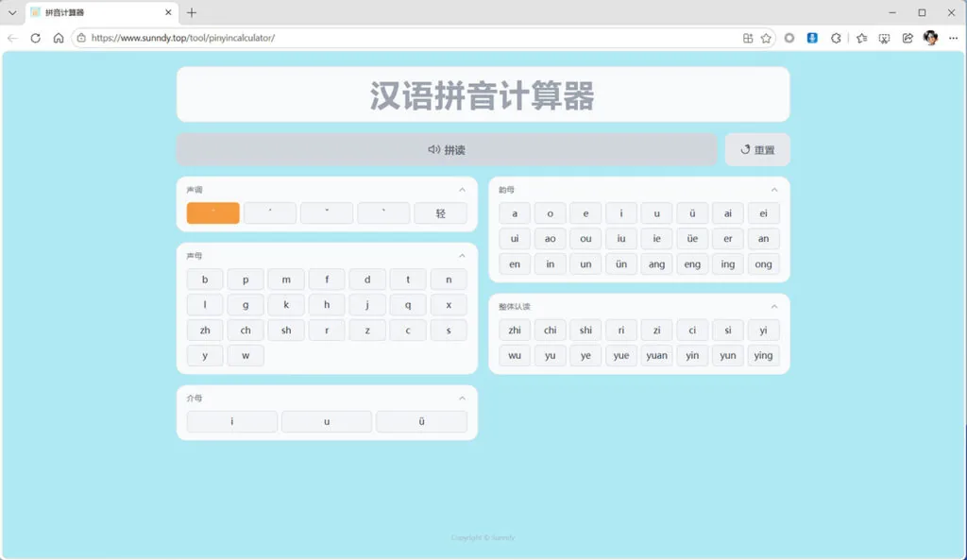
Task: Choose final 'er' in 韵母
Action: [x=728, y=239]
